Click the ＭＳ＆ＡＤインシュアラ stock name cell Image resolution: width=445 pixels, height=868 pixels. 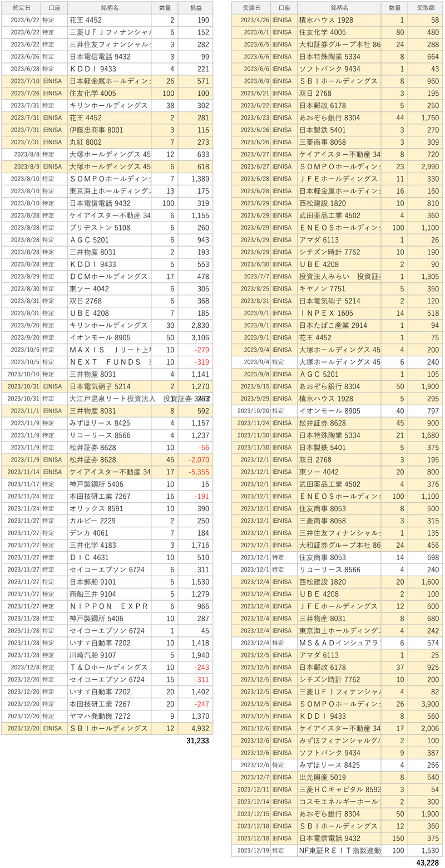pyautogui.click(x=340, y=643)
